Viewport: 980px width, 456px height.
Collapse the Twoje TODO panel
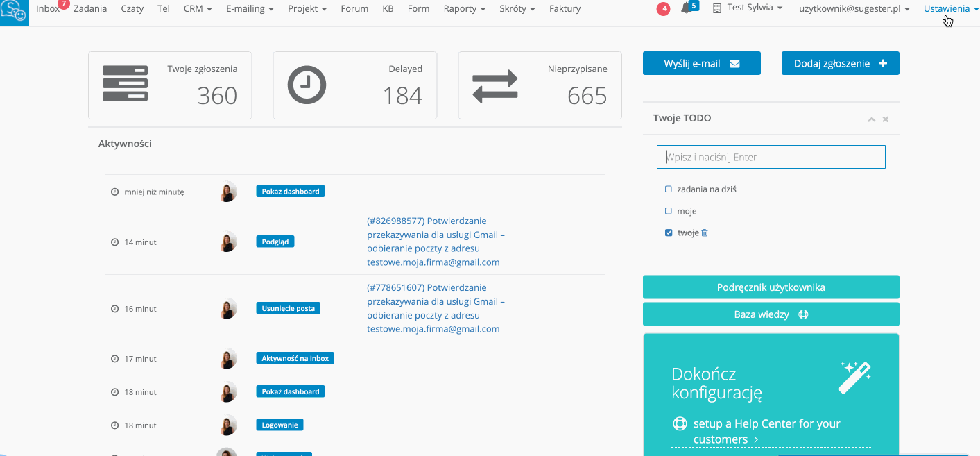tap(872, 119)
